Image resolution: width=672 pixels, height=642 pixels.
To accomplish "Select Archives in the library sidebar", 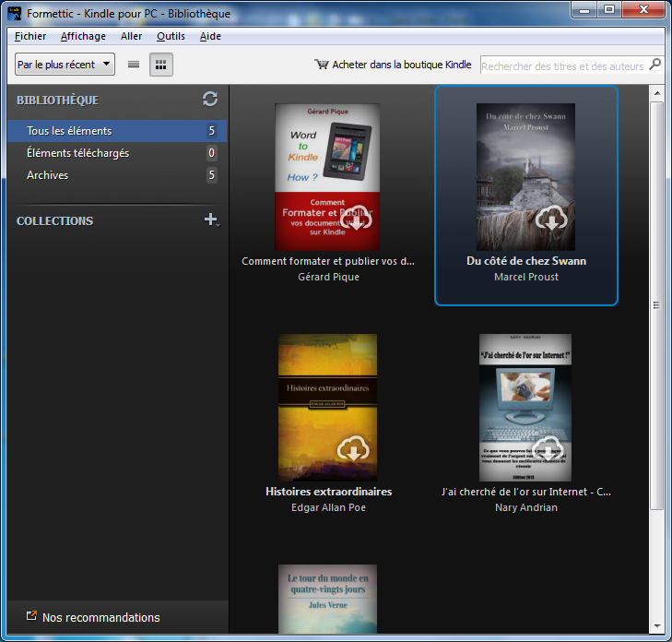I will coord(117,175).
